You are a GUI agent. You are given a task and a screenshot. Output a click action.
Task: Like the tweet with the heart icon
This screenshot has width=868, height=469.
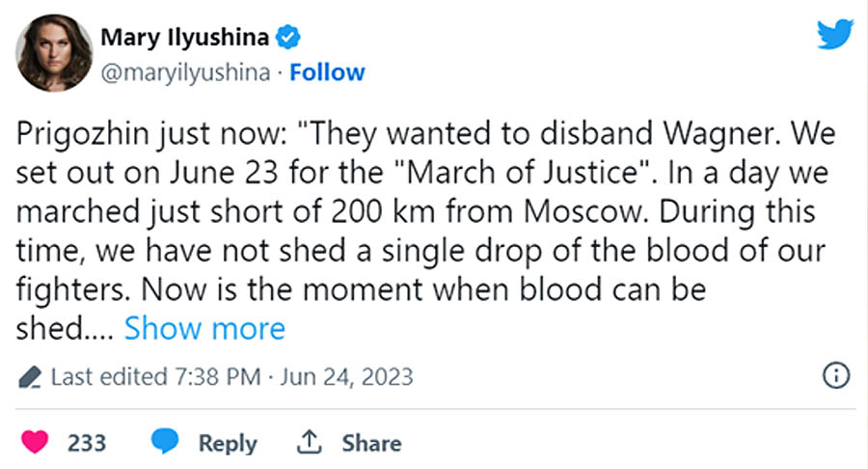(x=35, y=443)
